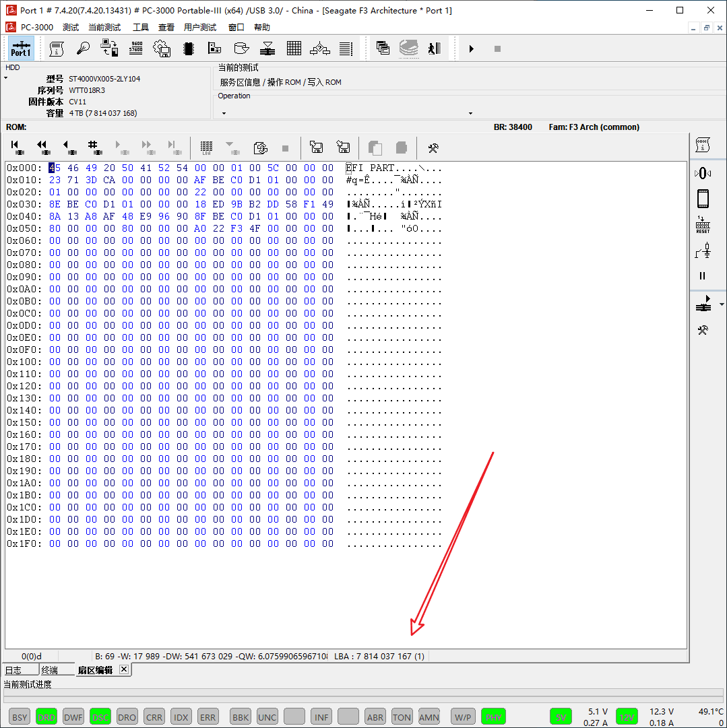This screenshot has width=727, height=728.
Task: Click the go-to sector number (#) icon
Action: click(95, 147)
